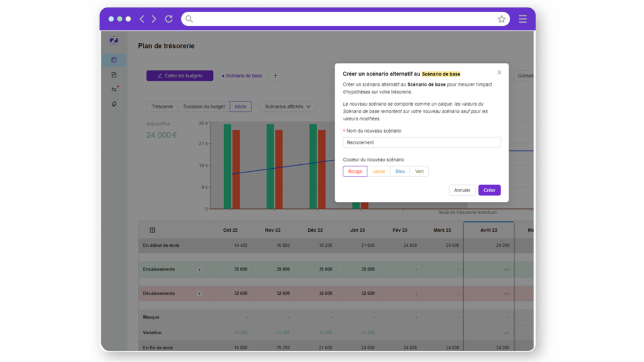Switch to the Trésorerie view

pyautogui.click(x=162, y=106)
